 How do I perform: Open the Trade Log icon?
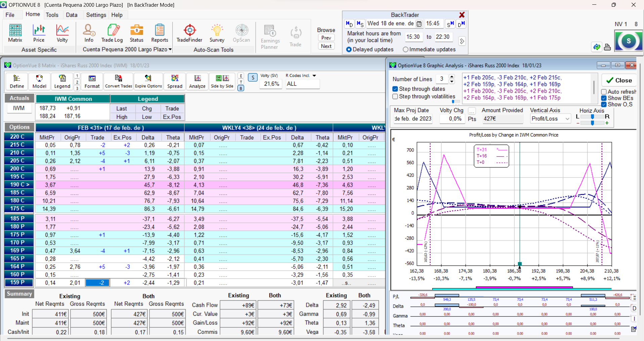click(x=112, y=33)
